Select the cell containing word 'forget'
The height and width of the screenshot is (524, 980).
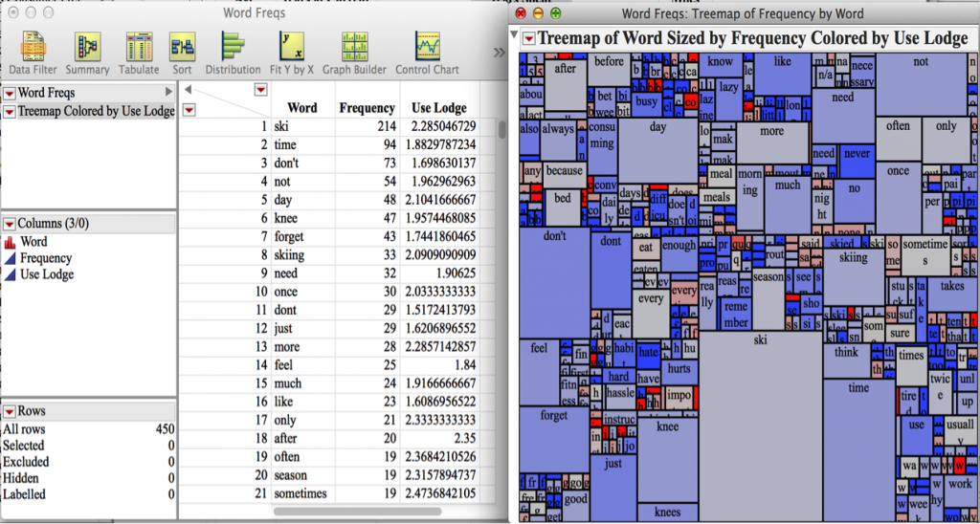pos(303,237)
